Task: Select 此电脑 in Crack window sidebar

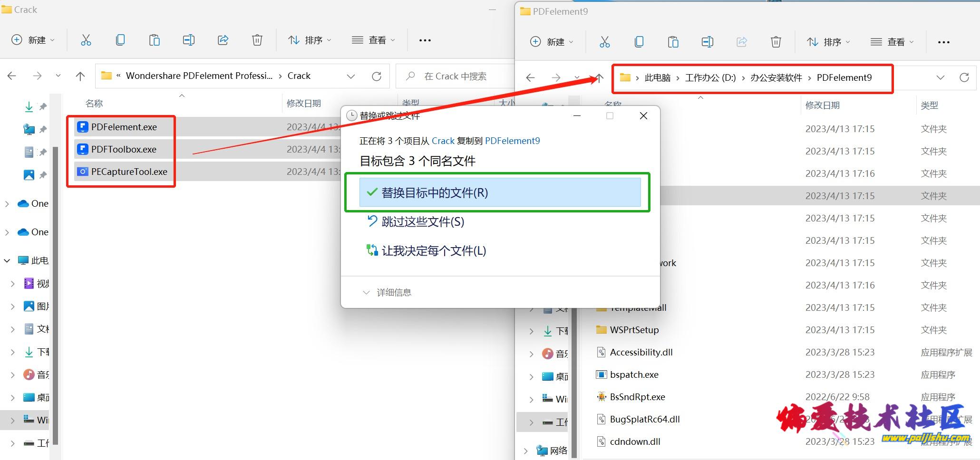Action: click(33, 260)
